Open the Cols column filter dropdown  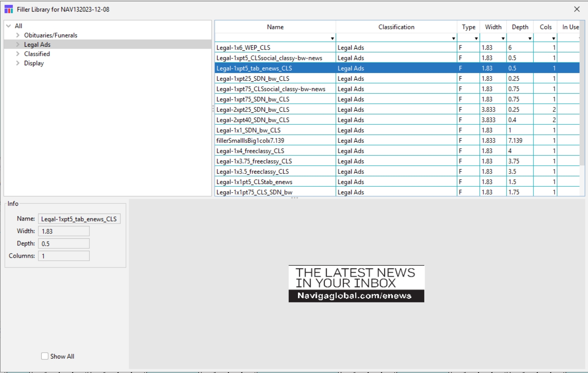[553, 38]
